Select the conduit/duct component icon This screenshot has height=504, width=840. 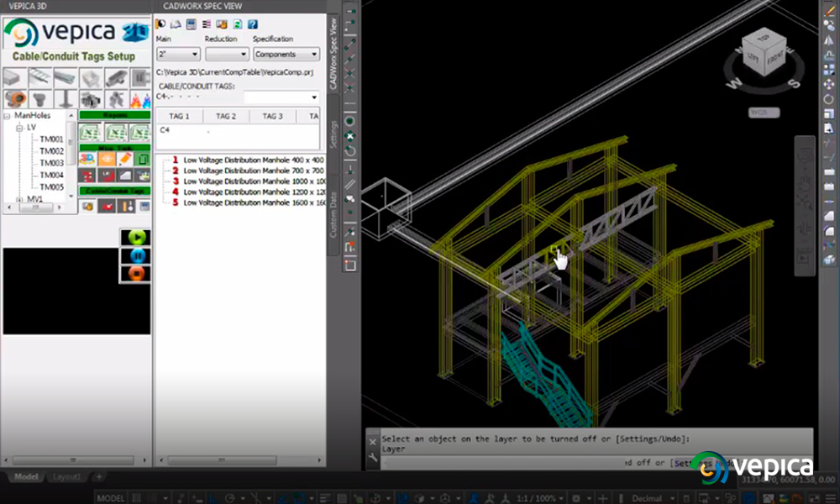click(x=14, y=78)
